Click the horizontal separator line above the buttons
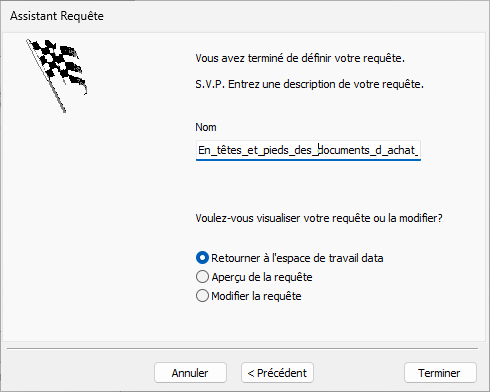Image resolution: width=490 pixels, height=392 pixels. pyautogui.click(x=242, y=349)
